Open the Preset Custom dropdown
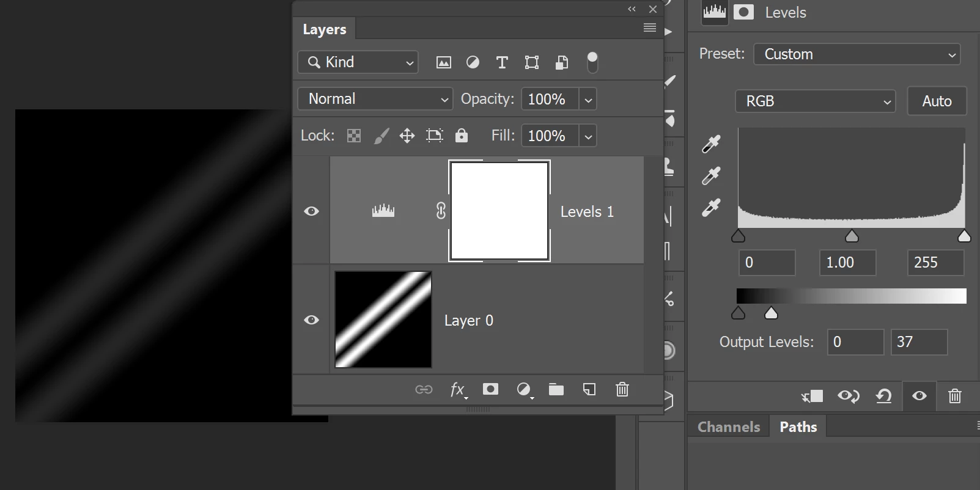Image resolution: width=980 pixels, height=490 pixels. pos(857,54)
